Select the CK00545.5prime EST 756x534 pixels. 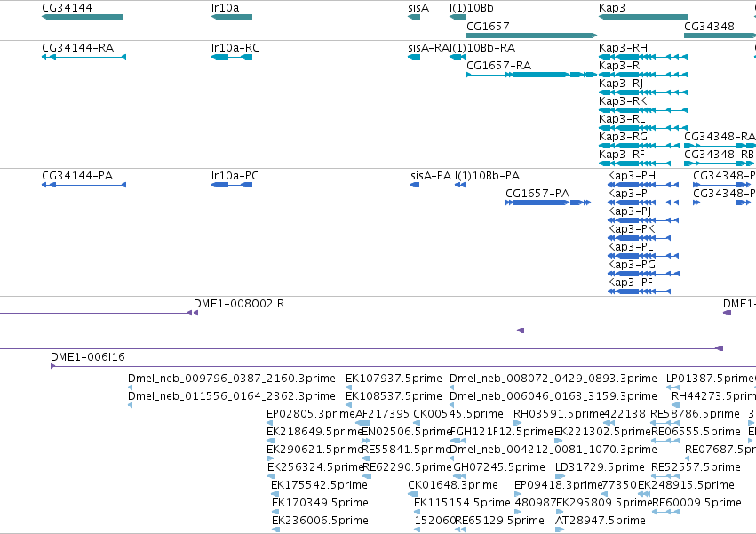458,414
